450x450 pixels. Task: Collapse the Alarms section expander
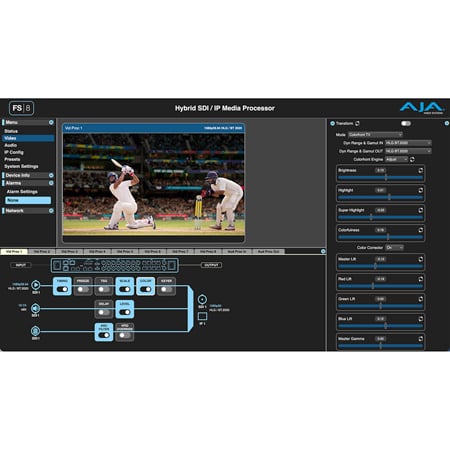click(51, 183)
